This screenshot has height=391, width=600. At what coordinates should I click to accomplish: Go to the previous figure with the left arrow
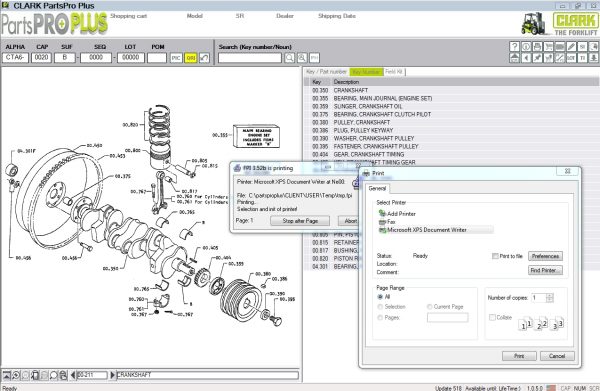pyautogui.click(x=73, y=375)
